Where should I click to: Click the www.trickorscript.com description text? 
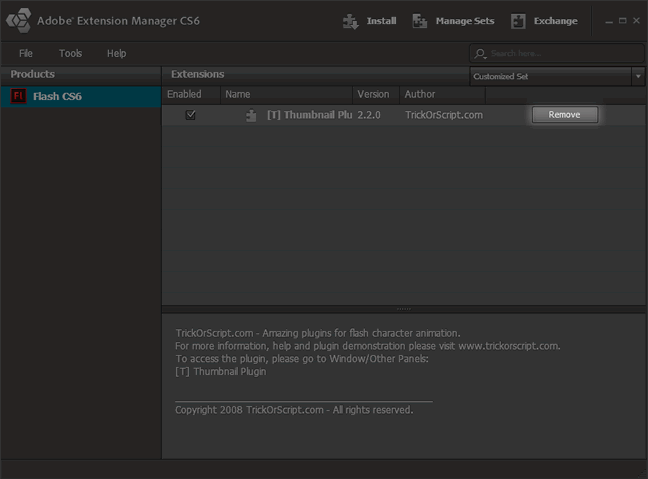coord(508,346)
